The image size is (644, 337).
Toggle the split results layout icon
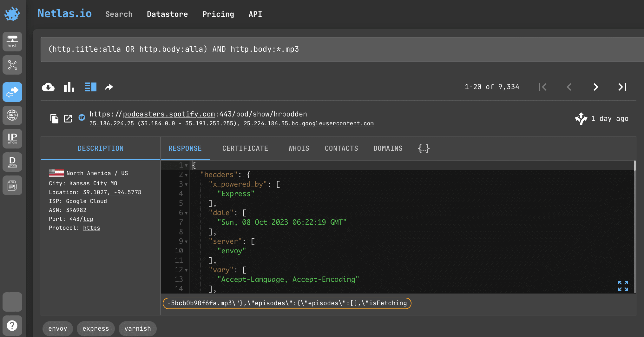[x=90, y=87]
